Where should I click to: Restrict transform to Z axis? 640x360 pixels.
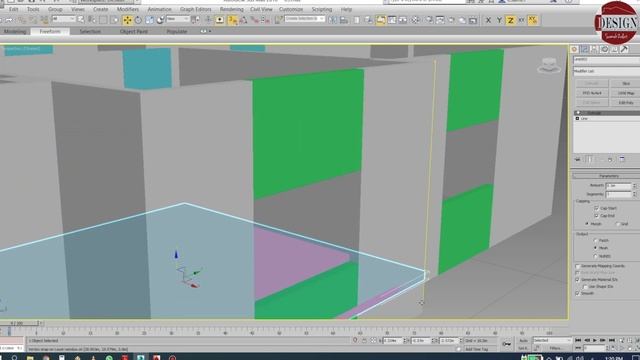(x=510, y=20)
